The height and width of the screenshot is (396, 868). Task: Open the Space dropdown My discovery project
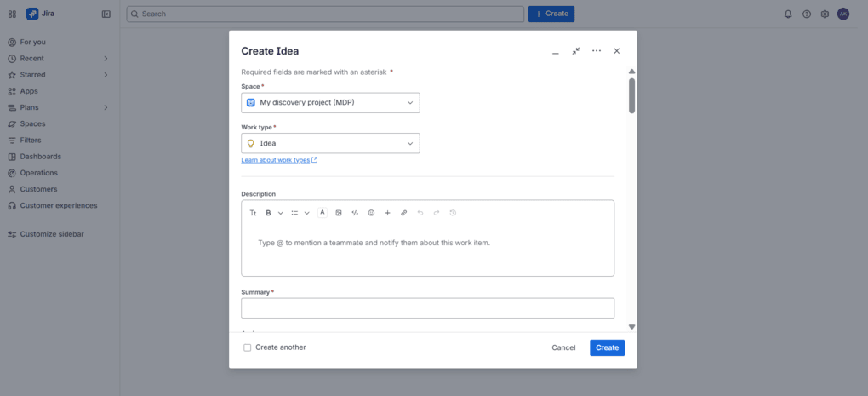coord(330,102)
